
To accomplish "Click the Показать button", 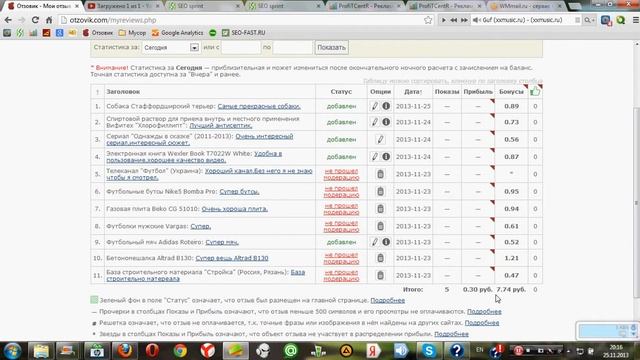I will [331, 47].
